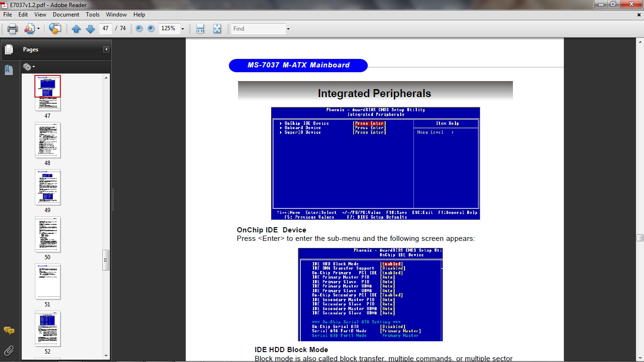Click the page number field showing 47
Image resolution: width=644 pixels, height=362 pixels.
(x=105, y=28)
